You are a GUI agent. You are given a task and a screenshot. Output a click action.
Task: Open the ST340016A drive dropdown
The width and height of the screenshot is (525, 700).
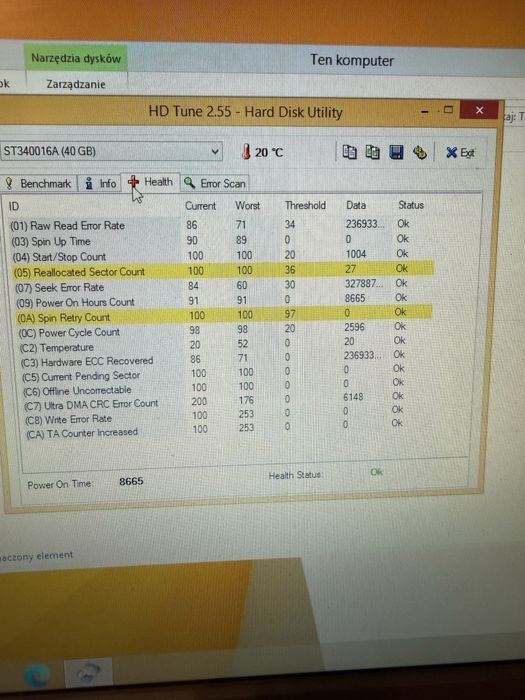(x=111, y=151)
